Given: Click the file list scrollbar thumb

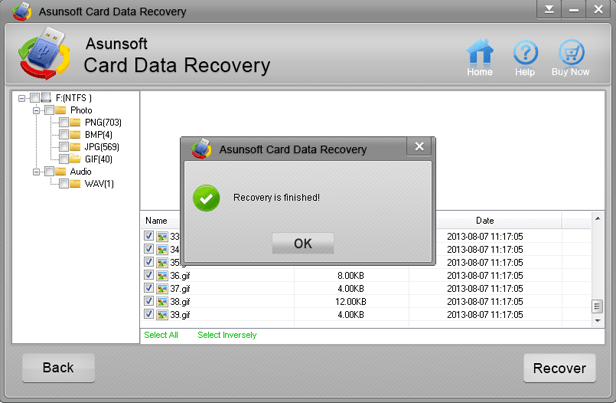Looking at the screenshot, I should click(598, 306).
